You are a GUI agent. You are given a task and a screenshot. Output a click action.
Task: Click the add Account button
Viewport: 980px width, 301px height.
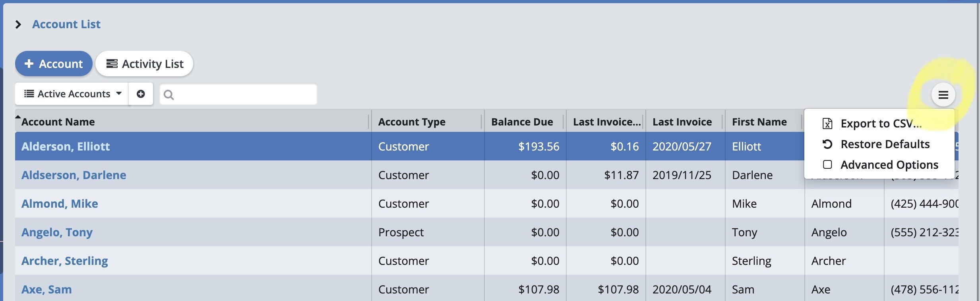coord(54,64)
